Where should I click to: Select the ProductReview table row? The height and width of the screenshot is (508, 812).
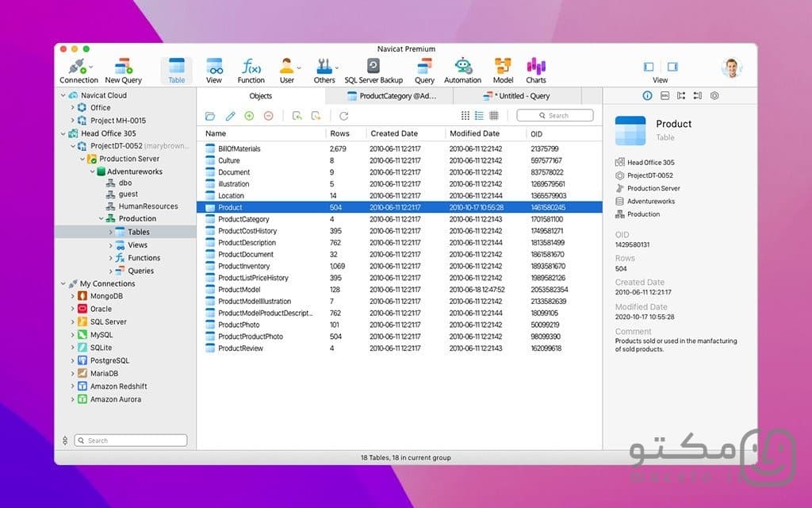click(x=400, y=348)
